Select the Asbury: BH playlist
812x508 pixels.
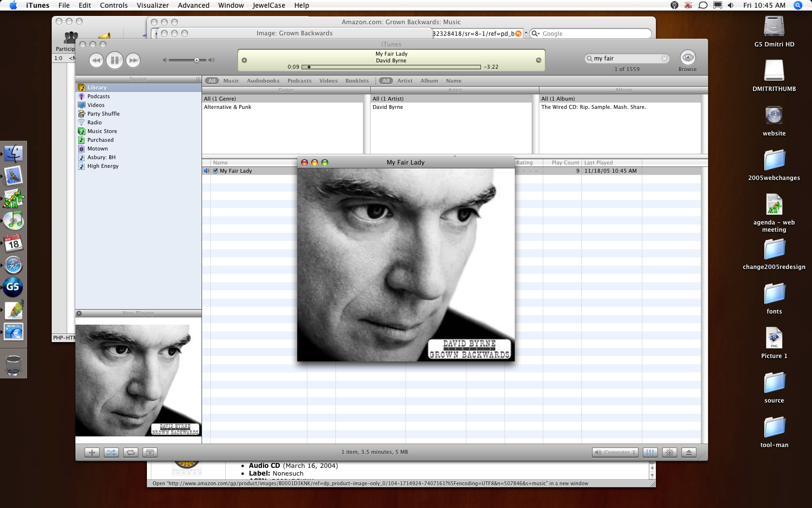[138, 157]
